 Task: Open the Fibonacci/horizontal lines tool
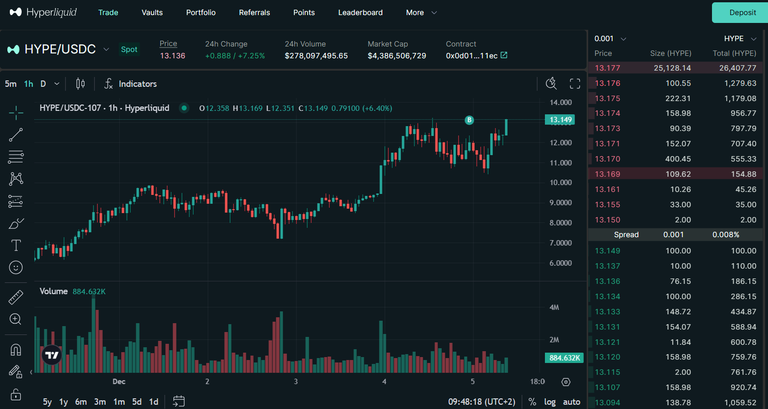[16, 157]
